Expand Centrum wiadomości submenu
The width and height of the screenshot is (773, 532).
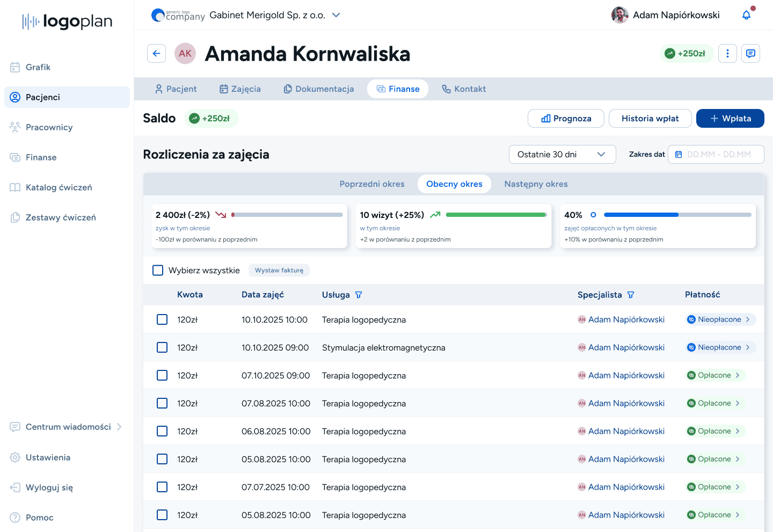(119, 427)
